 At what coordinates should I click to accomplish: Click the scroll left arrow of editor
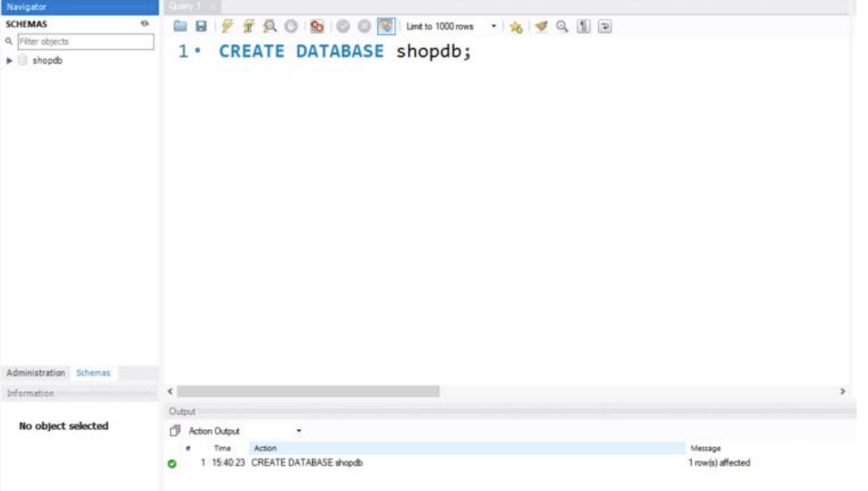170,391
